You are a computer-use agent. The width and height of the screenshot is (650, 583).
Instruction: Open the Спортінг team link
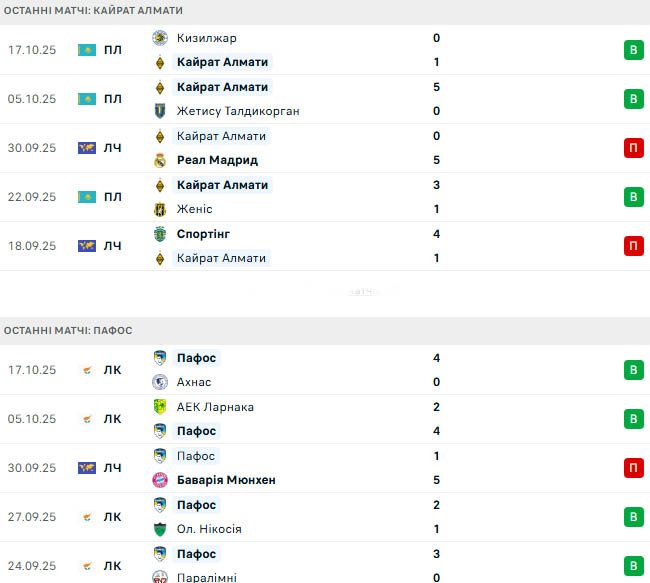[203, 234]
